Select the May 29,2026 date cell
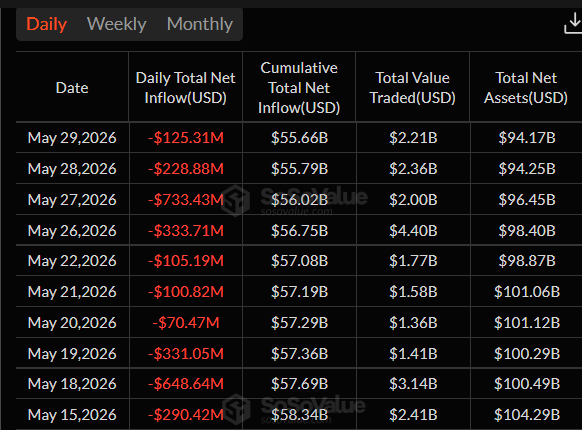 [72, 138]
